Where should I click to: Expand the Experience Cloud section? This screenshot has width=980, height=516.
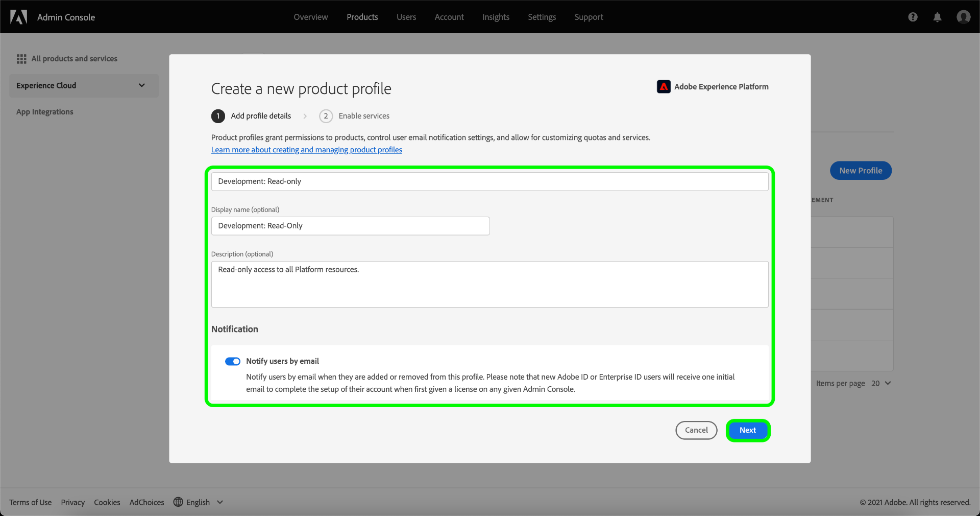pos(141,85)
